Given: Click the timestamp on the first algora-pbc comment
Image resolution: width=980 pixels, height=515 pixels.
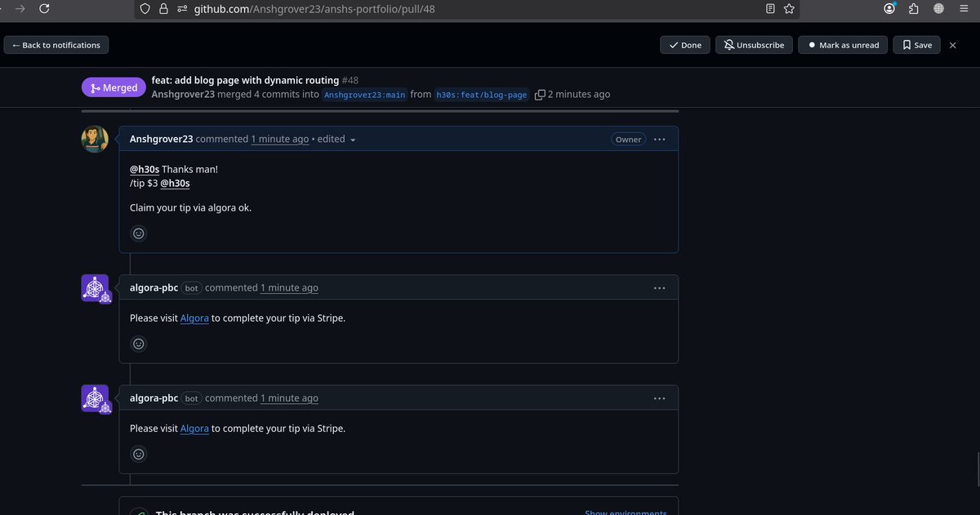Looking at the screenshot, I should point(289,287).
